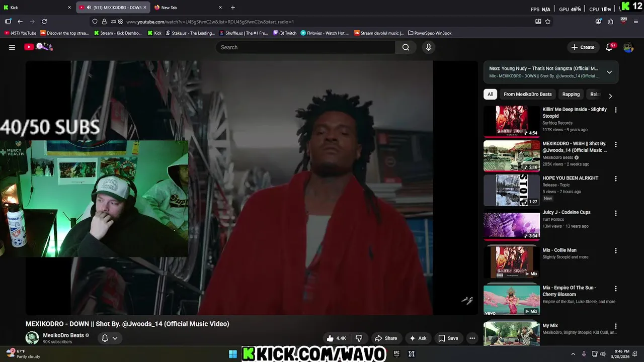The height and width of the screenshot is (362, 644).
Task: Show more filter chips arrow
Action: (x=610, y=96)
